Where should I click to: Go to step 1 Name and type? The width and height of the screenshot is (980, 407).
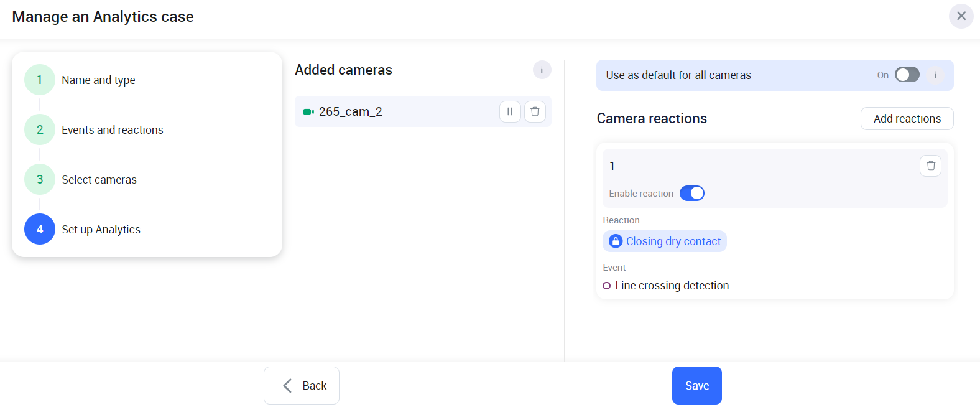[40, 80]
